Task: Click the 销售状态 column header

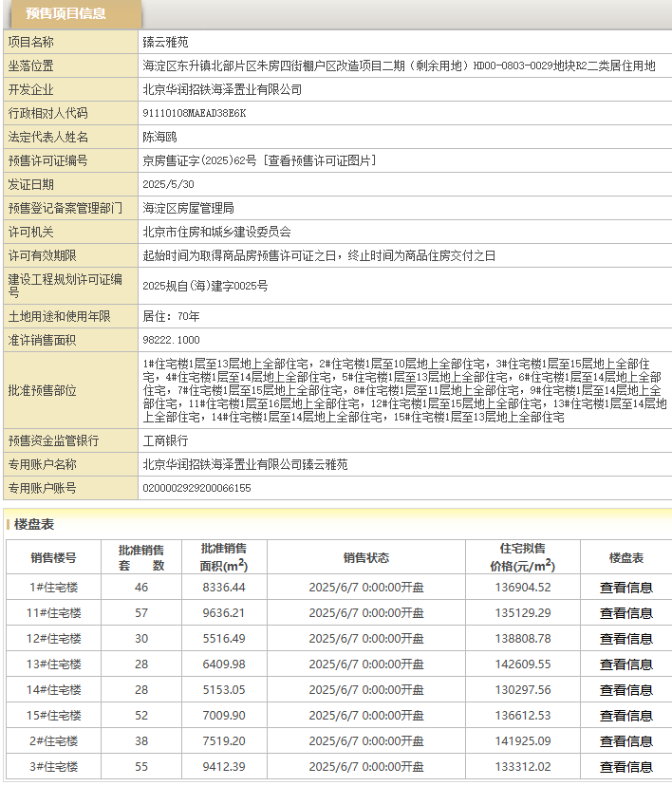Action: point(365,557)
